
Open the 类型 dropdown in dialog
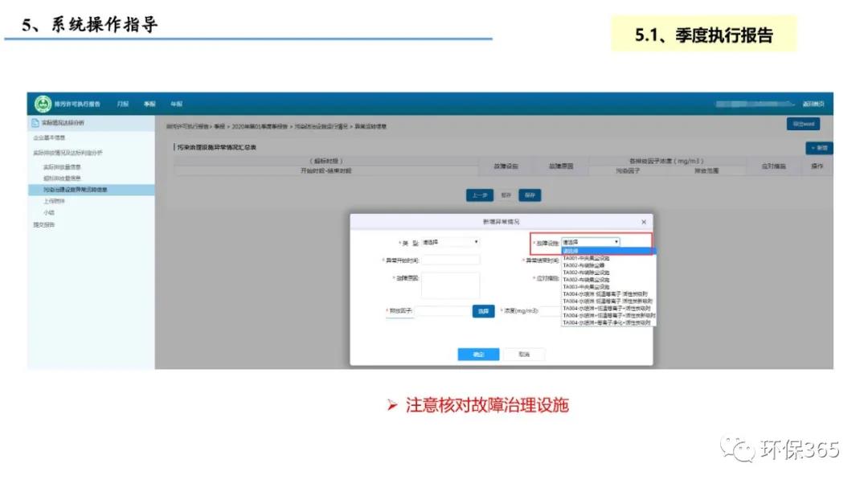[x=450, y=241]
